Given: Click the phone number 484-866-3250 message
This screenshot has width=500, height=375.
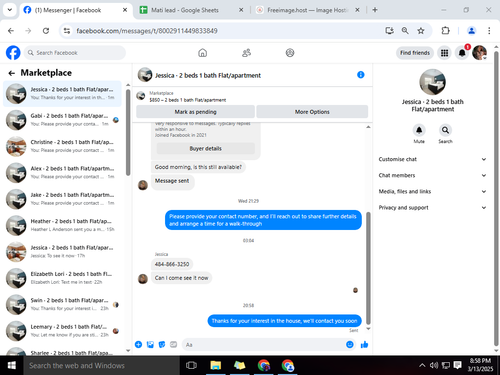Looking at the screenshot, I should 172,264.
